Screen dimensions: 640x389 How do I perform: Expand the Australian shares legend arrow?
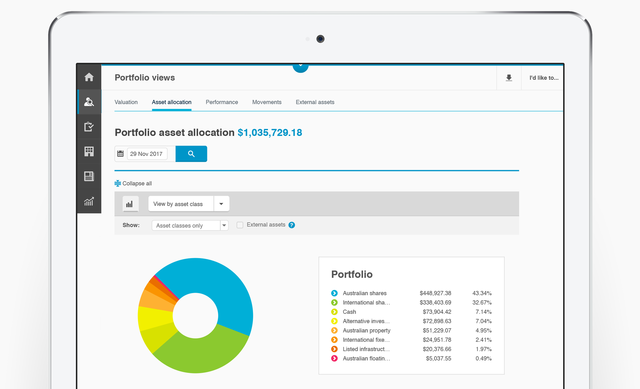(334, 293)
